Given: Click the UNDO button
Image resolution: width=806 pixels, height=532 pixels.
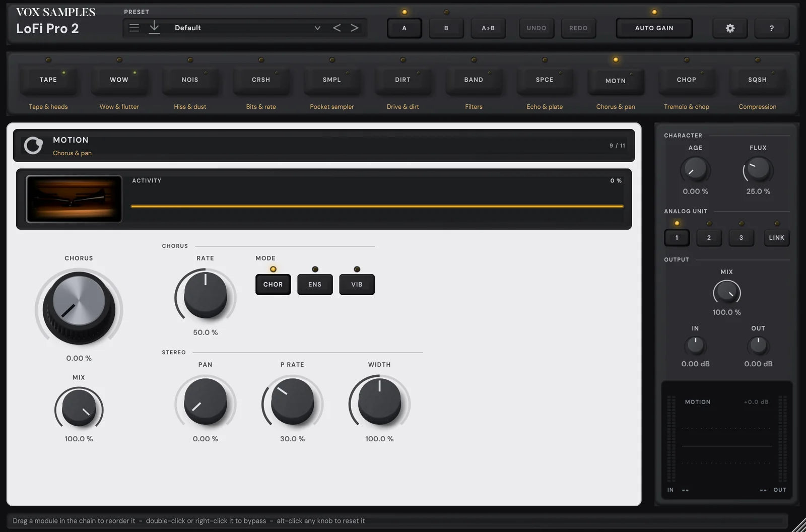Looking at the screenshot, I should [536, 28].
